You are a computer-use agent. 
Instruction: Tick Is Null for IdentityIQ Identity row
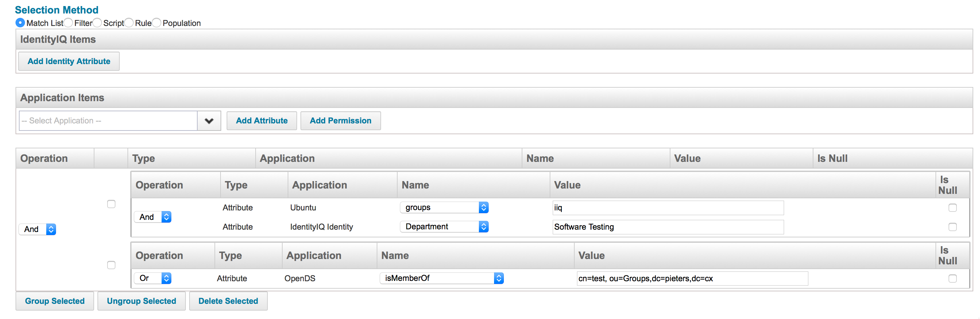(x=952, y=227)
